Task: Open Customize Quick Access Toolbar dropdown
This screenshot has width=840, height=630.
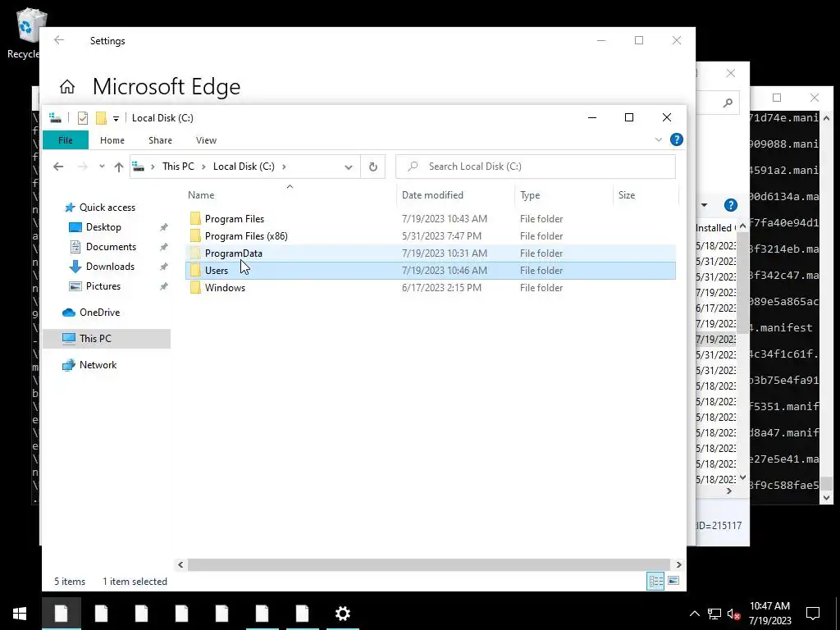Action: (x=116, y=118)
